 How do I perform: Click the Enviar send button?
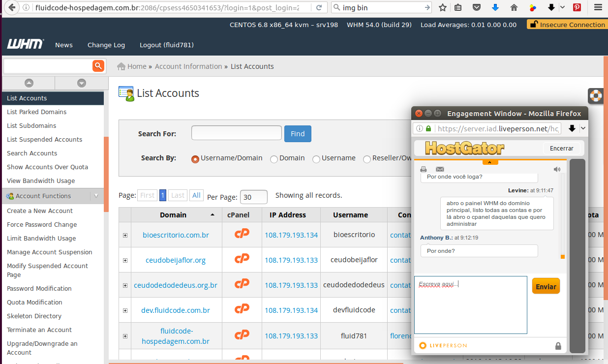pos(546,286)
